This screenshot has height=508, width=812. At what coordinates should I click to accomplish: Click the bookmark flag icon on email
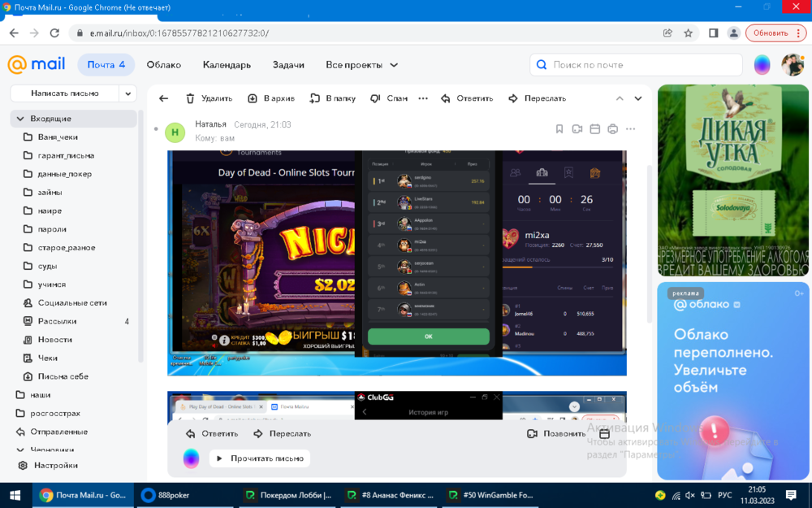tap(559, 128)
